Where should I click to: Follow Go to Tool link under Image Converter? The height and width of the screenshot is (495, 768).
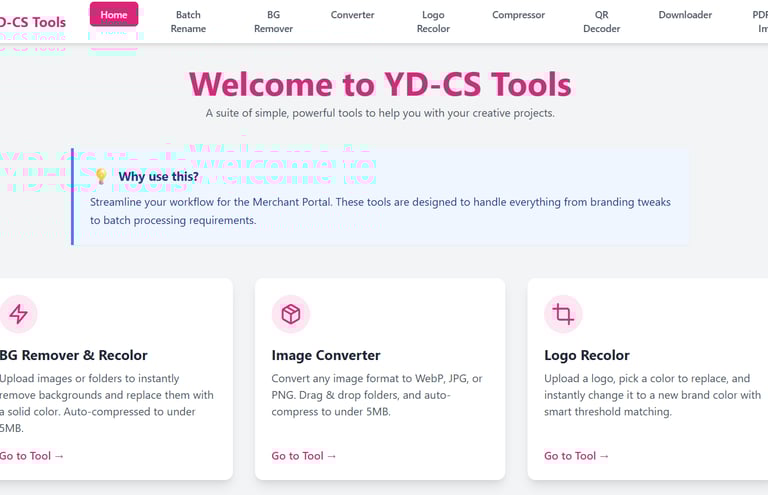pyautogui.click(x=304, y=456)
